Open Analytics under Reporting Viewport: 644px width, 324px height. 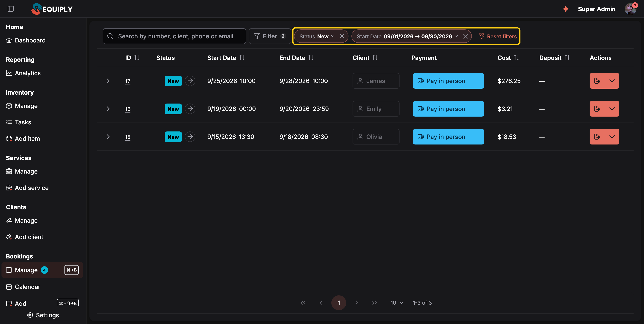click(x=23, y=73)
